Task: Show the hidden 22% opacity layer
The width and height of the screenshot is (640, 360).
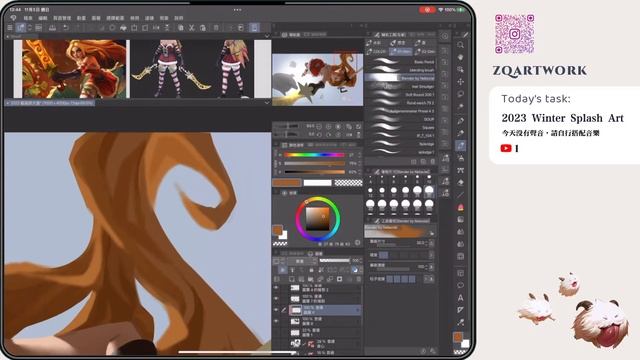Action: [x=276, y=333]
